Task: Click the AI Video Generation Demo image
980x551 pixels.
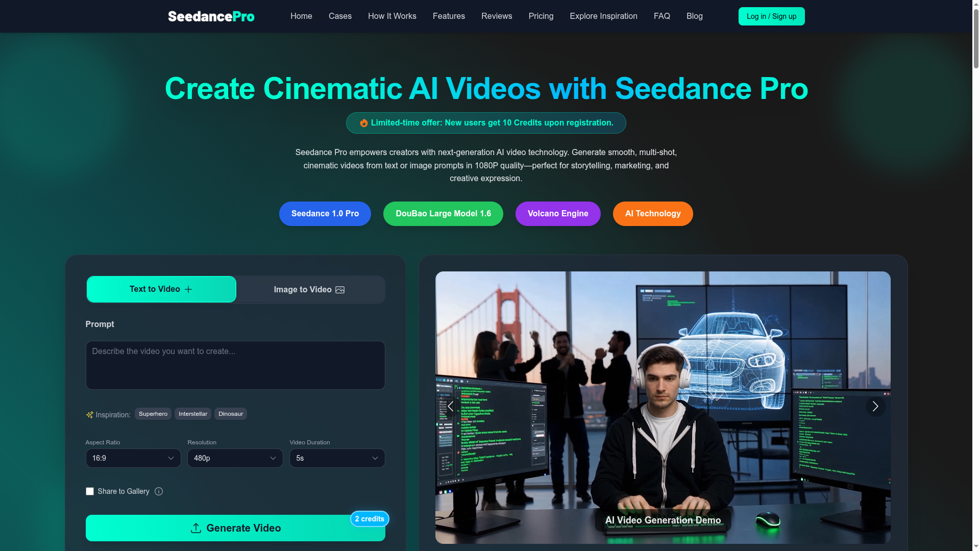Action: (663, 408)
